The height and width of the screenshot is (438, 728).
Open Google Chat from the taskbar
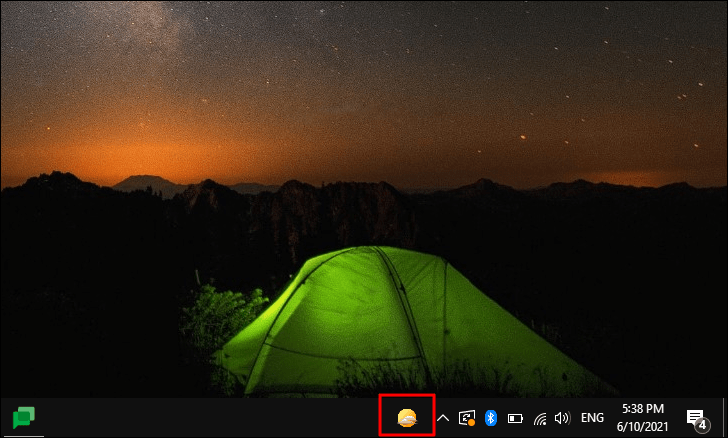pyautogui.click(x=23, y=417)
